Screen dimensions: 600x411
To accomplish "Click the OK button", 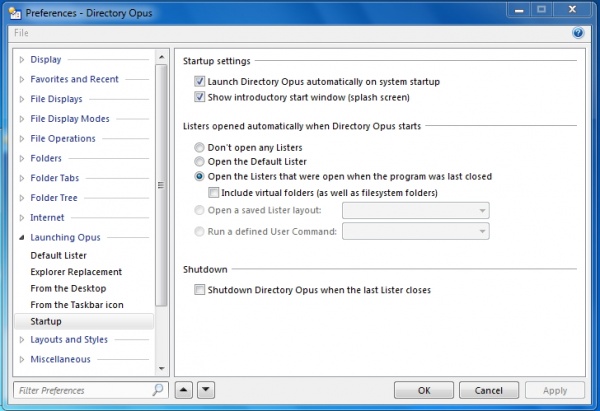I will [424, 390].
